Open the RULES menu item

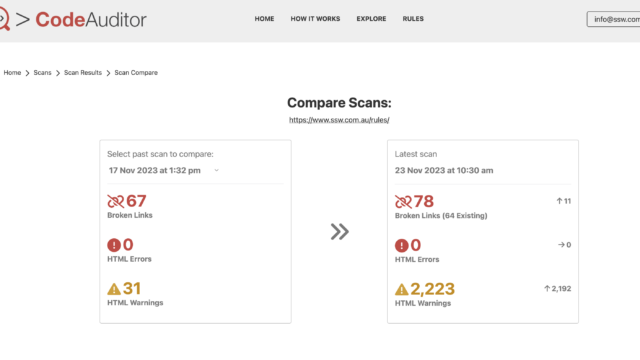413,19
